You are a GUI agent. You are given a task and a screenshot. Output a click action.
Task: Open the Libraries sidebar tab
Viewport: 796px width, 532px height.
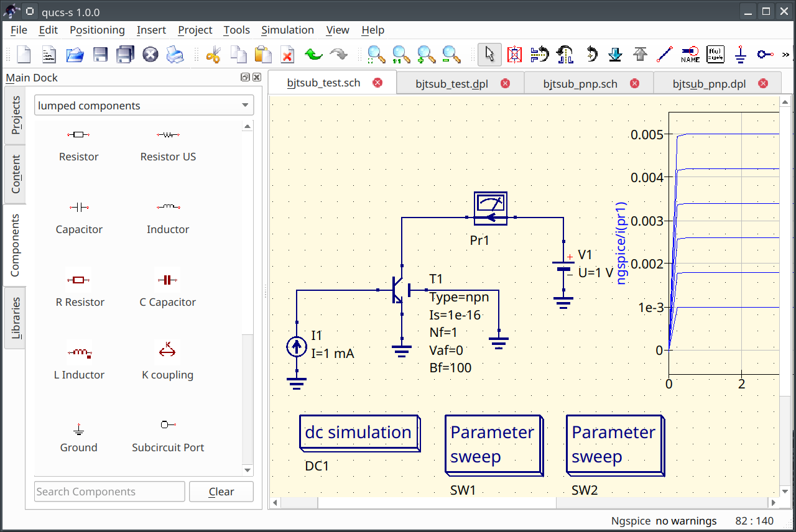click(15, 318)
